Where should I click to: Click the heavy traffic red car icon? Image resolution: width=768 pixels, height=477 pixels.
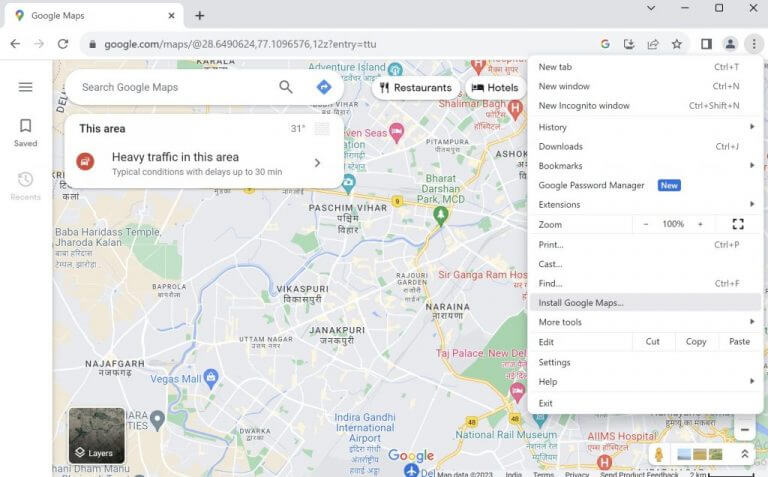[x=85, y=161]
